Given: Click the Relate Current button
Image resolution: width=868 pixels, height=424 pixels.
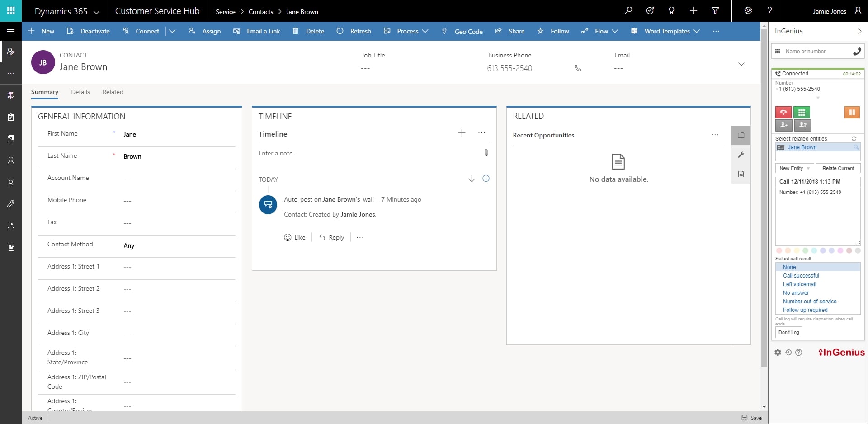Looking at the screenshot, I should point(838,168).
